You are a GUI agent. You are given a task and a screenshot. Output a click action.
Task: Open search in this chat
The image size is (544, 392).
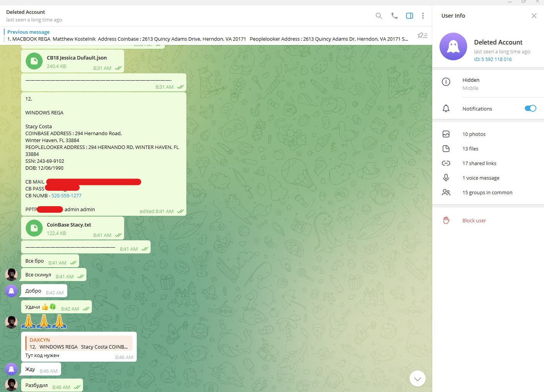(x=379, y=16)
